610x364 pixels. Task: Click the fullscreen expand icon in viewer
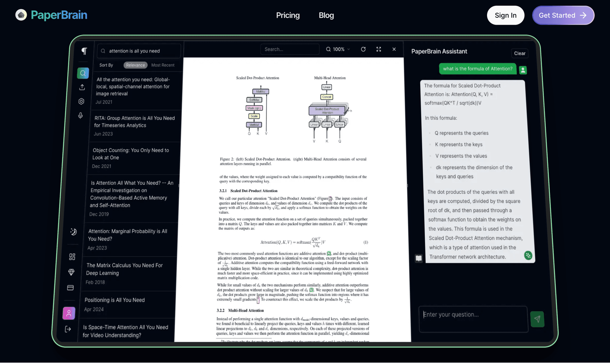pyautogui.click(x=379, y=49)
